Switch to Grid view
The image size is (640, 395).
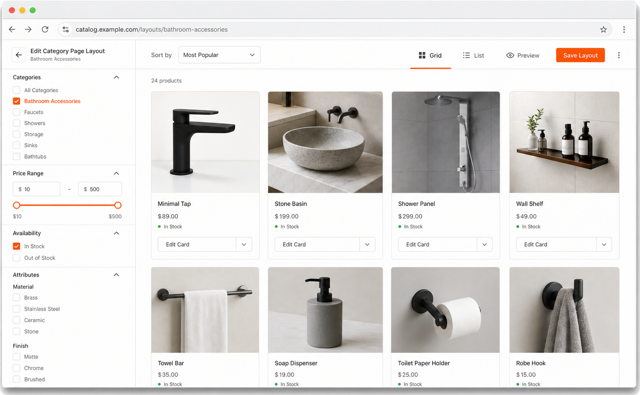coord(430,55)
